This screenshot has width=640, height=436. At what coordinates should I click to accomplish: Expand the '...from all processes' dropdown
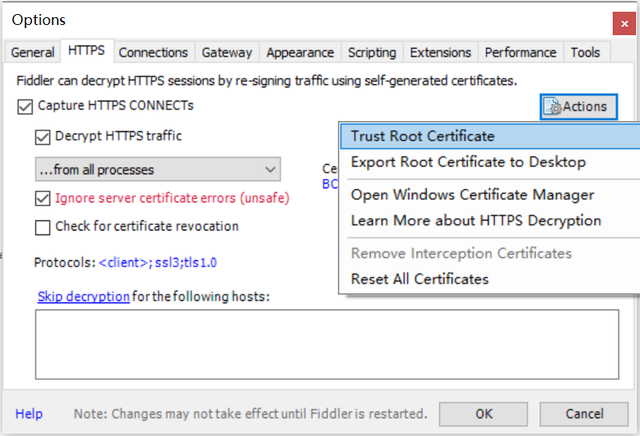[158, 169]
